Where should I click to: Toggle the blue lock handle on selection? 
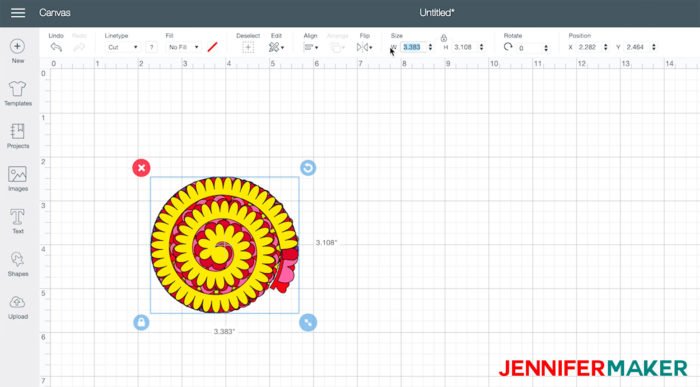141,322
